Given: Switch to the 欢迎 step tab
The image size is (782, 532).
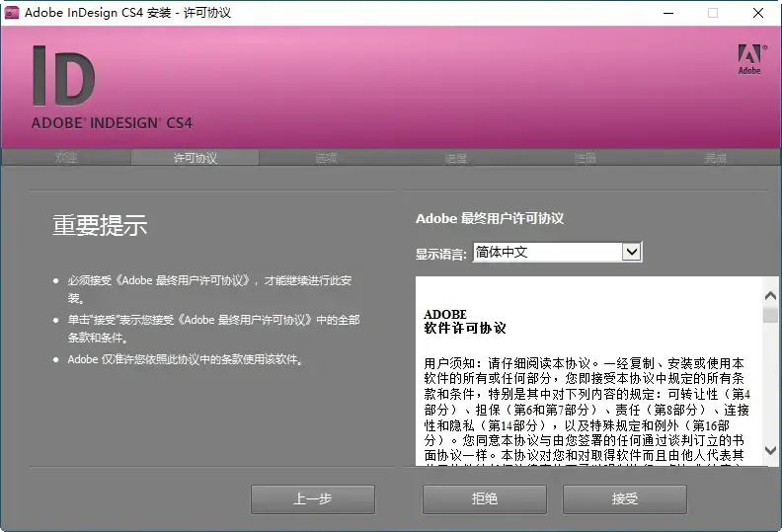Looking at the screenshot, I should [66, 158].
